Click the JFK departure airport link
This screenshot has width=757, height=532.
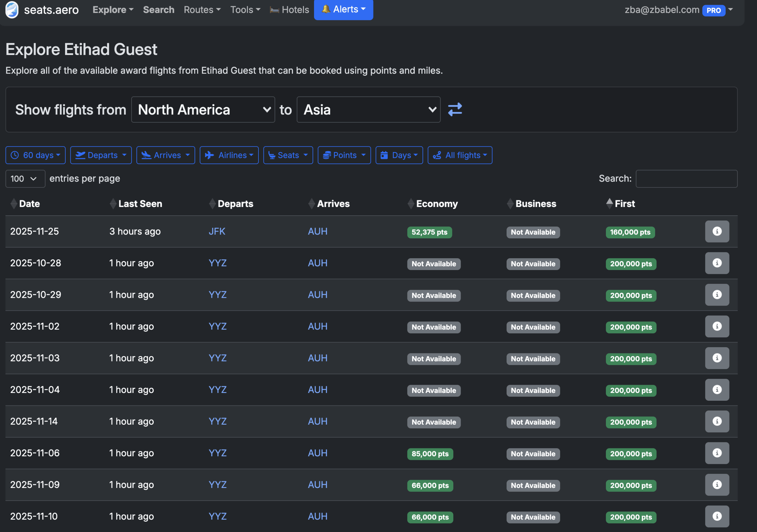click(x=217, y=232)
